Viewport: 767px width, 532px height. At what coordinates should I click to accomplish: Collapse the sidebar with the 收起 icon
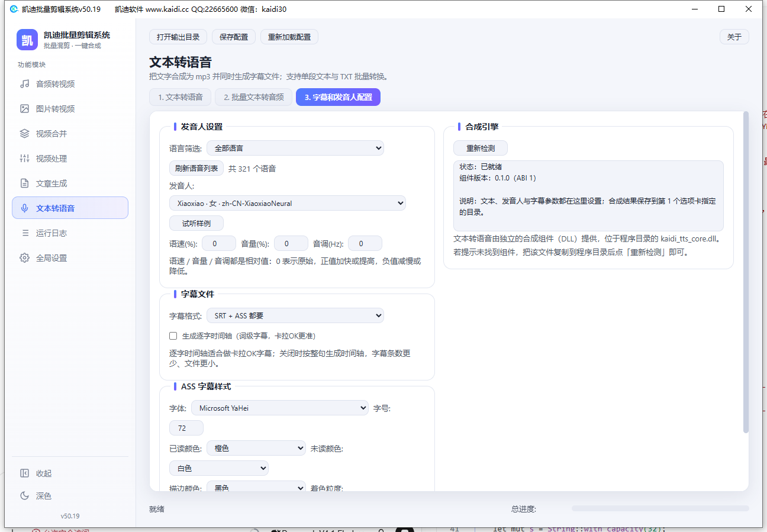point(24,473)
